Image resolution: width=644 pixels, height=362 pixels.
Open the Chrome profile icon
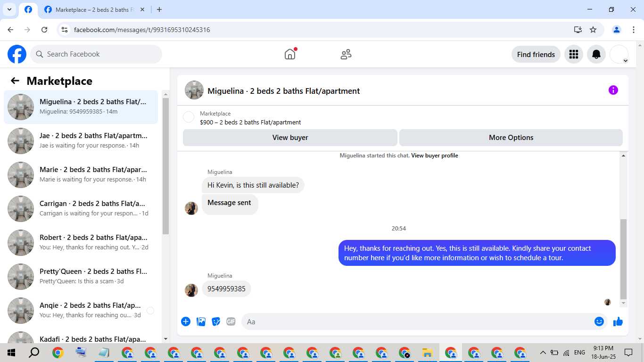coord(616,30)
